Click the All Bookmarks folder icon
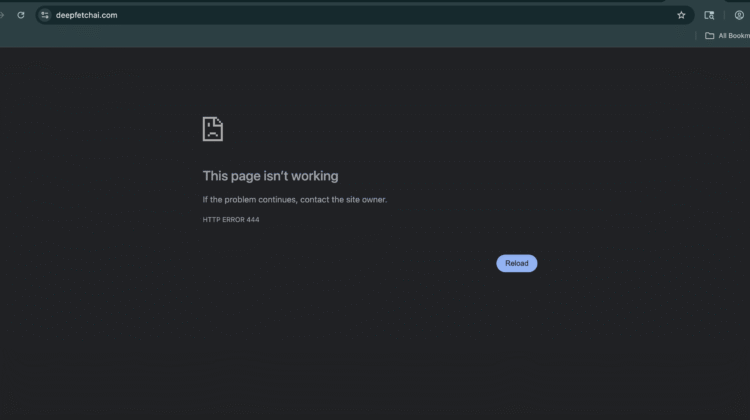Screen dimensions: 750x420 [x=709, y=36]
